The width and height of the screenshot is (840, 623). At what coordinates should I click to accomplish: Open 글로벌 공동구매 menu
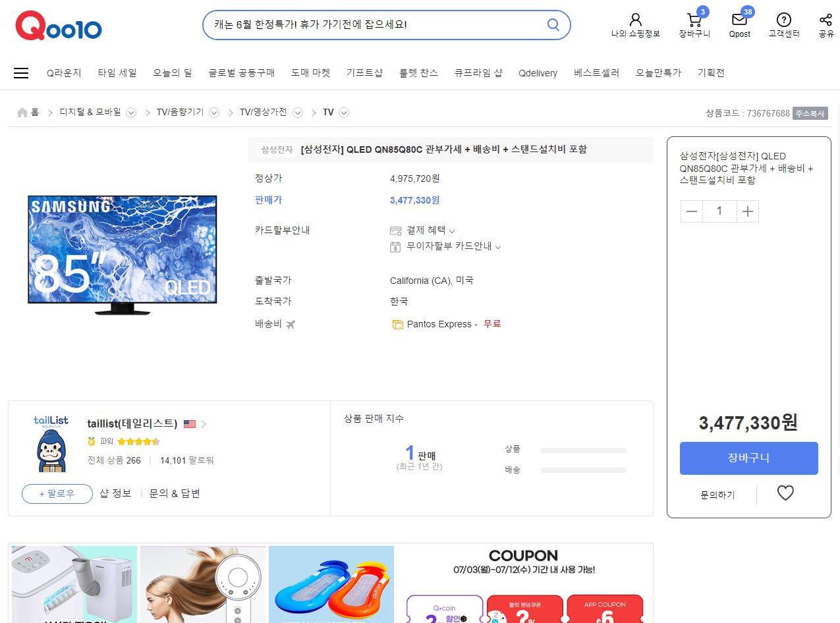pyautogui.click(x=242, y=73)
